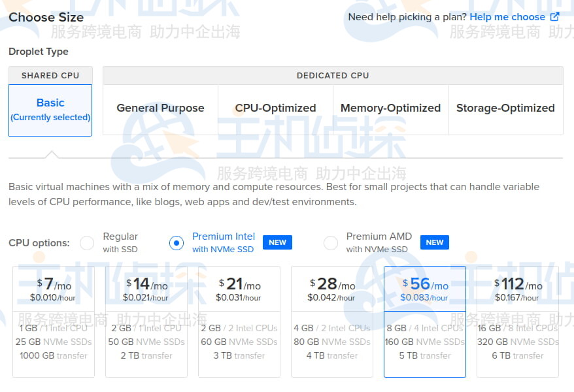
Task: Choose the $56/mo plan card
Action: click(425, 322)
